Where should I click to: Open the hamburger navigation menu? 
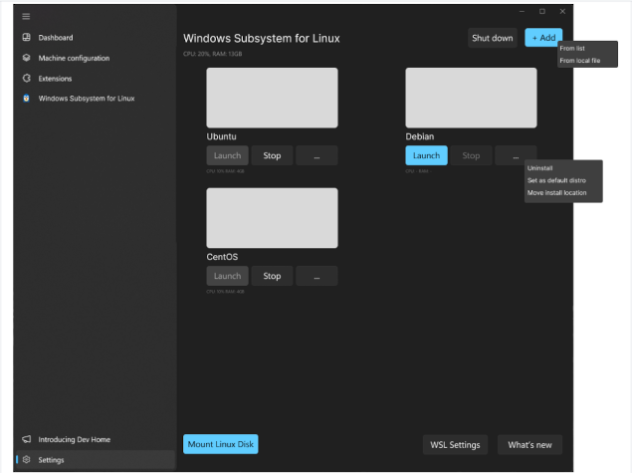(26, 16)
